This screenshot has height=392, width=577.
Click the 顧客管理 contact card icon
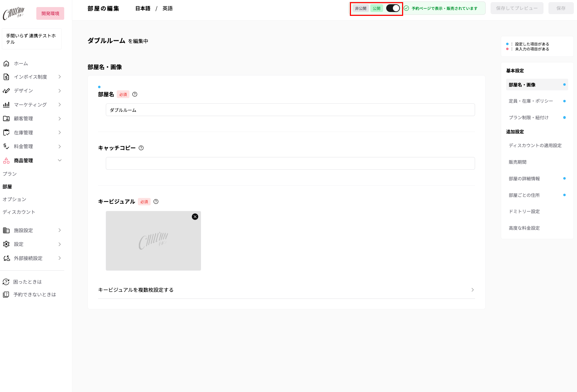6,119
